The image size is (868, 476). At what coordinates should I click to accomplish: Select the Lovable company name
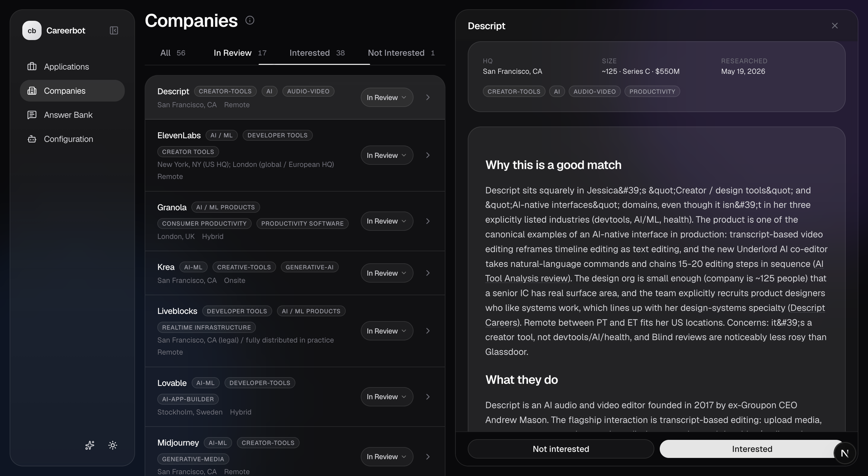172,383
